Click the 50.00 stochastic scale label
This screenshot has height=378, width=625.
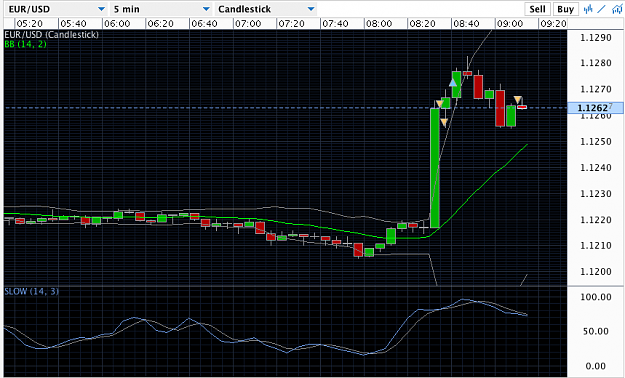596,331
